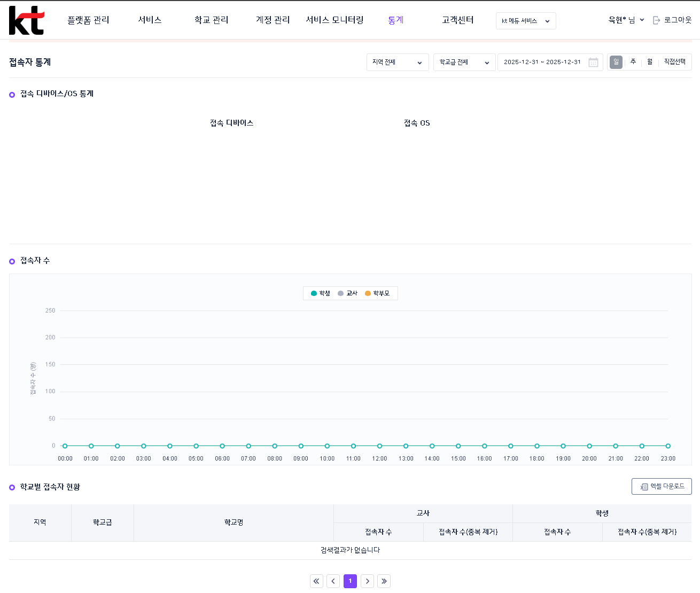Expand the 학교급 전체 dropdown

pos(464,63)
